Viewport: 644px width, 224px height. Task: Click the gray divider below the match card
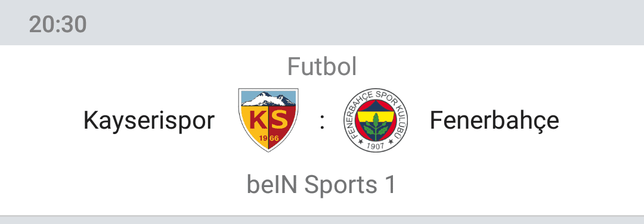(x=322, y=219)
